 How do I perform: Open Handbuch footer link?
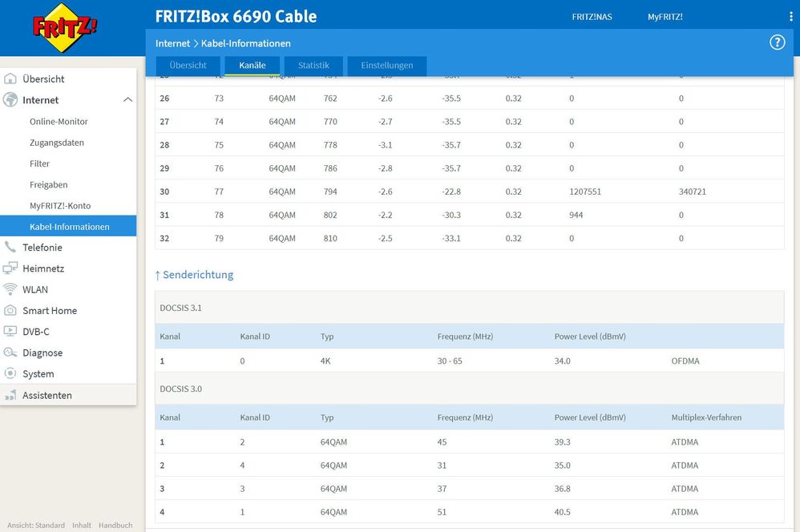click(x=115, y=526)
